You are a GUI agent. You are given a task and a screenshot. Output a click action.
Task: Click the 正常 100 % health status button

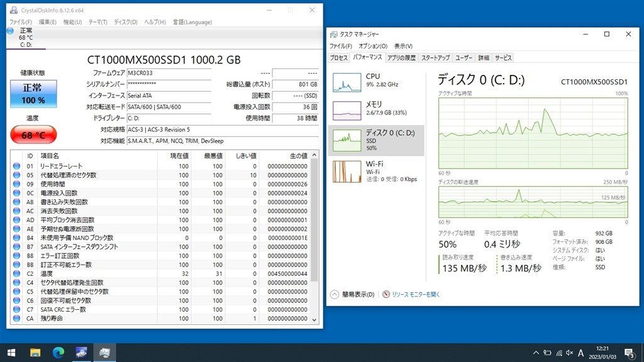(33, 94)
